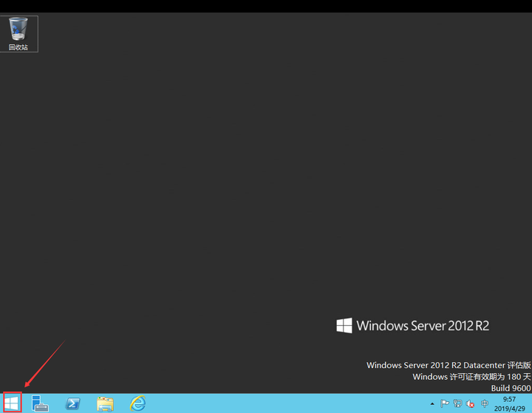Open Windows PowerShell from the taskbar
Screen dimensions: 532x413
(x=73, y=403)
